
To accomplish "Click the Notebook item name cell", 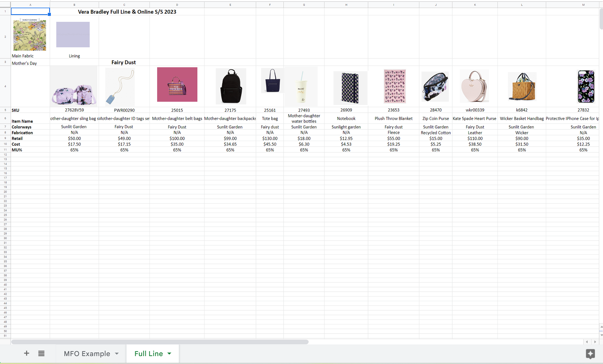I will pos(346,118).
